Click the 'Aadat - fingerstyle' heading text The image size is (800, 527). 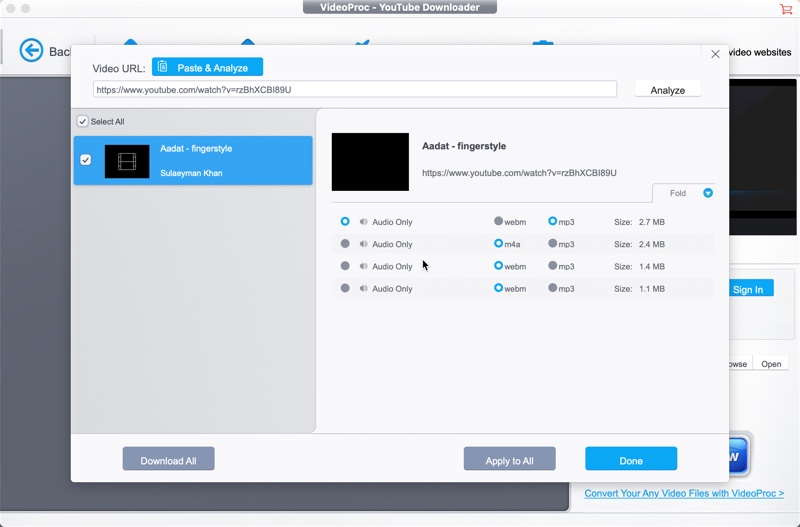point(464,146)
